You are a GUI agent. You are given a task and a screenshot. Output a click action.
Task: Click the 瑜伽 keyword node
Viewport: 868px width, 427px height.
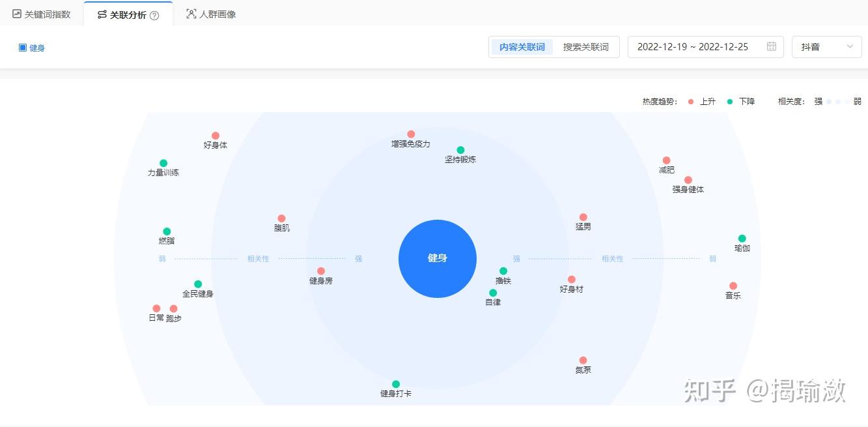click(x=742, y=239)
